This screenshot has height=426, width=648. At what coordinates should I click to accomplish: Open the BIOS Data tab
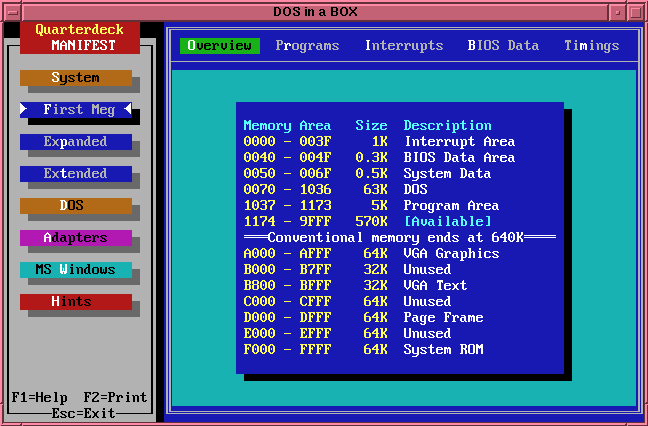[x=503, y=45]
